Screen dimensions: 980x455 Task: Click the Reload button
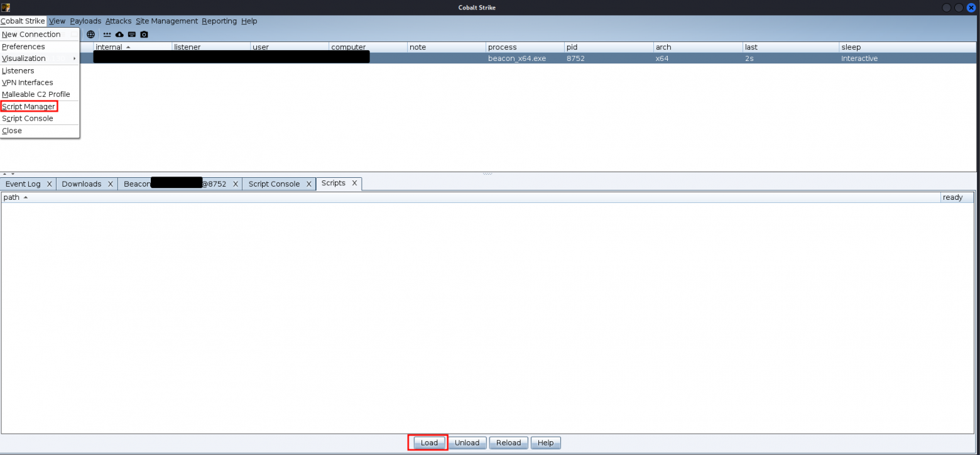[x=508, y=442]
